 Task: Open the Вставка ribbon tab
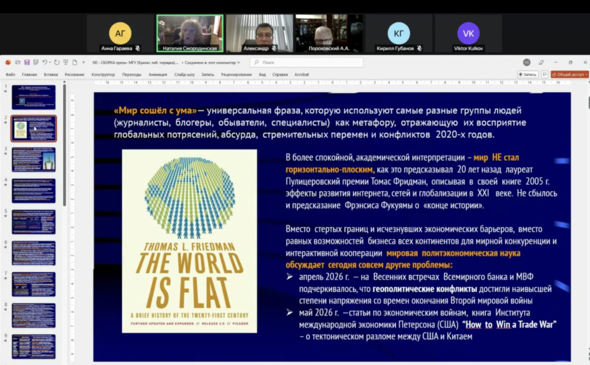tap(51, 75)
